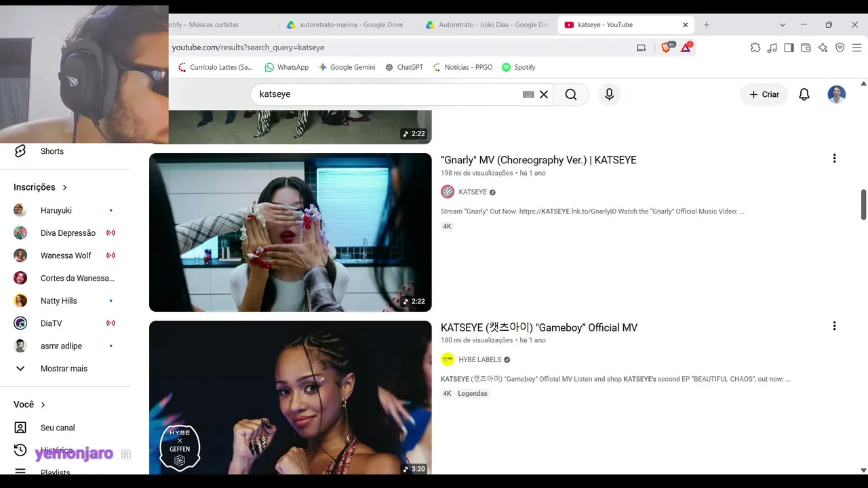Image resolution: width=868 pixels, height=488 pixels.
Task: Click the HYBE LABELS channel name
Action: click(480, 359)
